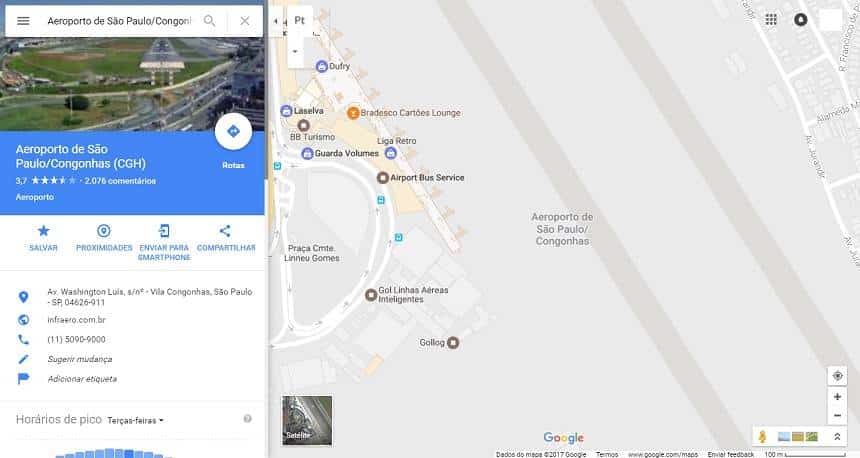The height and width of the screenshot is (458, 860).
Task: Click Adicionar etiqueta option
Action: point(82,379)
